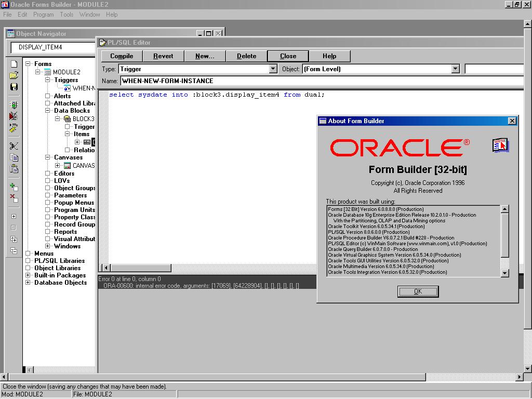Click the abc text item icon under Items
Screen dimensions: 532x399
point(87,142)
